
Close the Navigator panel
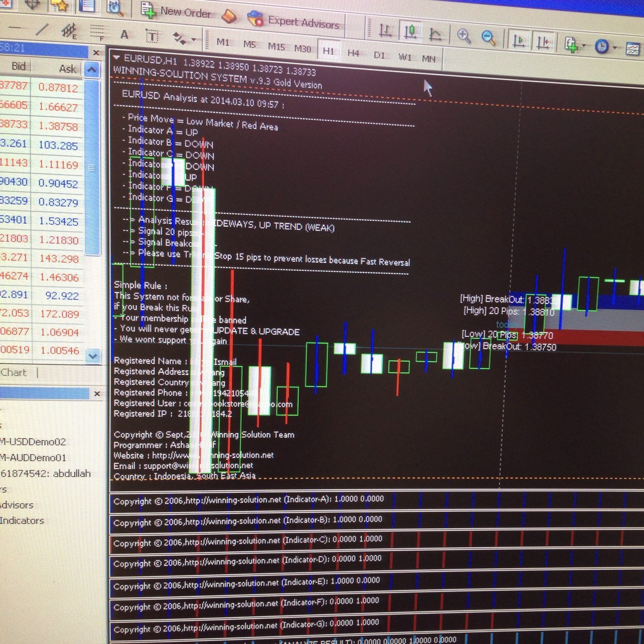[x=97, y=393]
